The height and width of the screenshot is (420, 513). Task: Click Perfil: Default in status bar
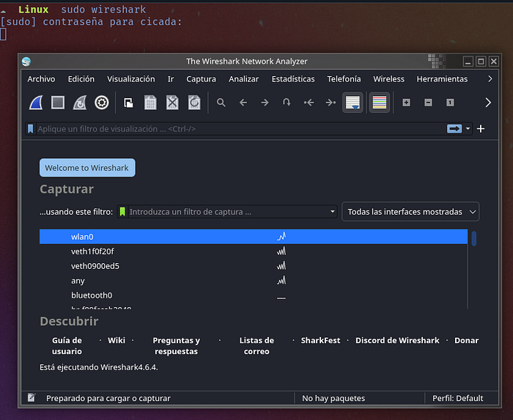[458, 398]
